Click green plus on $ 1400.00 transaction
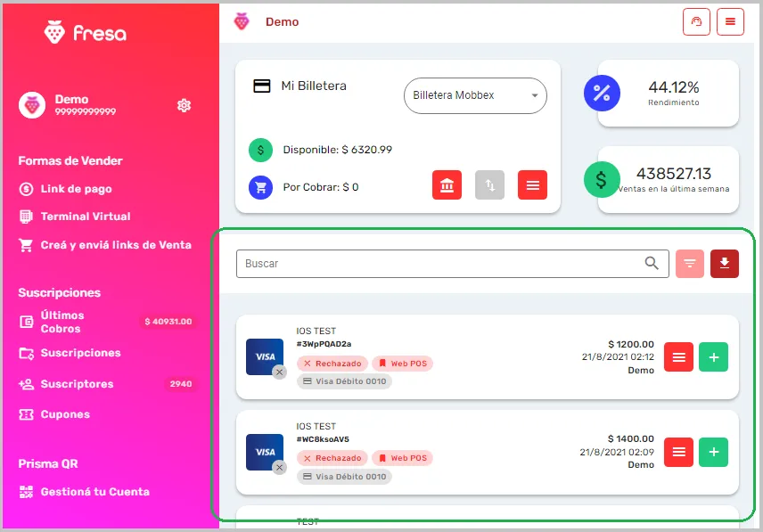This screenshot has width=763, height=532. pos(714,453)
